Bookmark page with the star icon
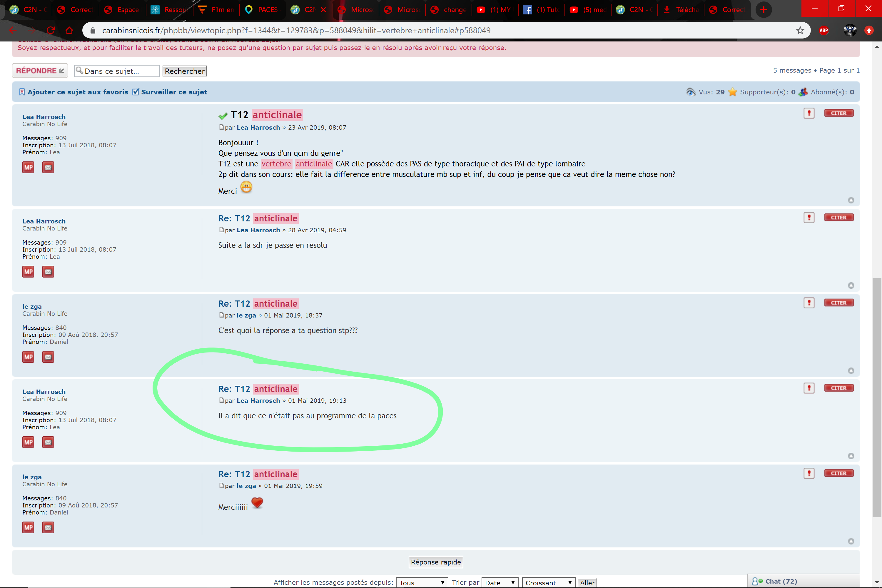This screenshot has height=588, width=882. tap(800, 30)
